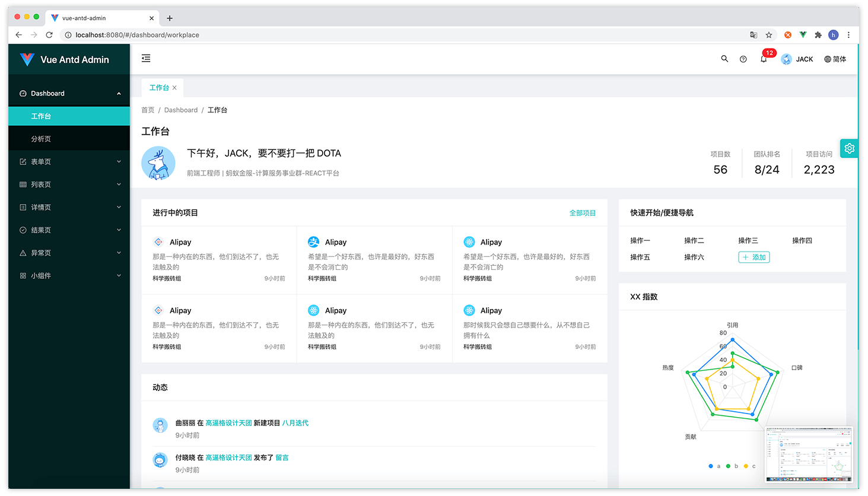Open the browser extensions puzzle icon
868x496 pixels.
[x=818, y=35]
